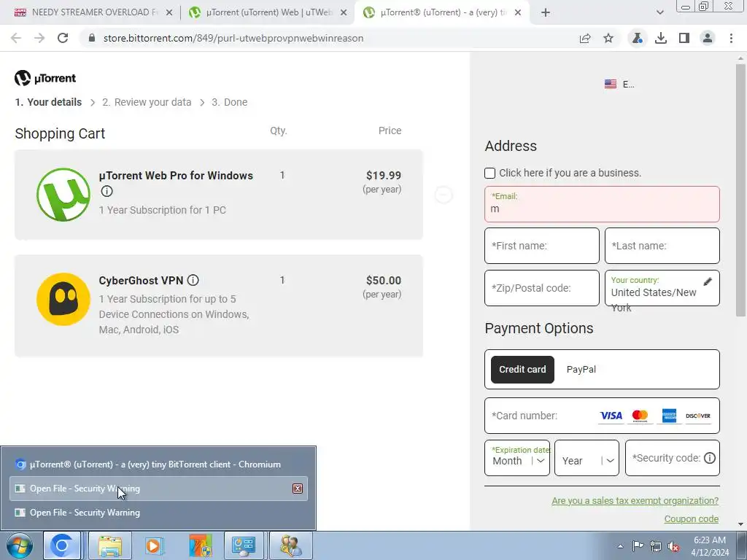Click info icon next to CyberGhost VPN
Viewport: 747px width, 560px height.
[x=193, y=280]
